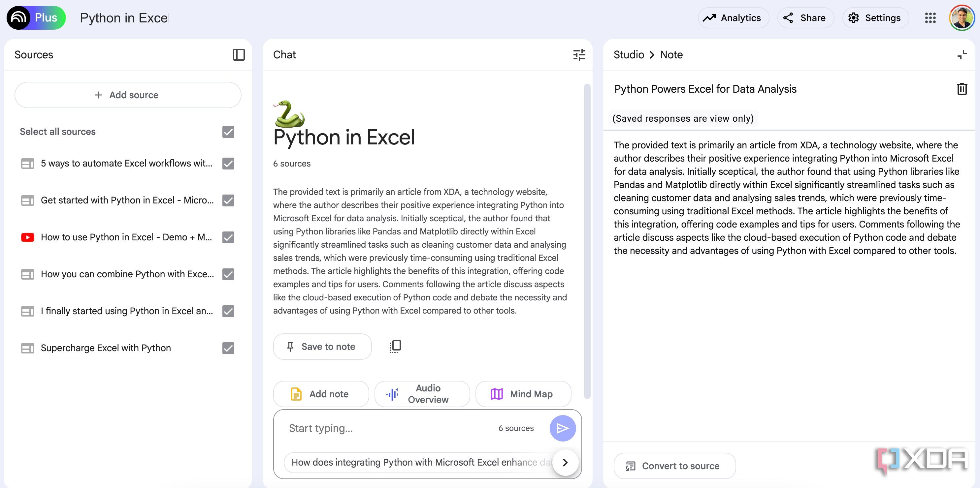Focus the Start typing input field

point(388,428)
